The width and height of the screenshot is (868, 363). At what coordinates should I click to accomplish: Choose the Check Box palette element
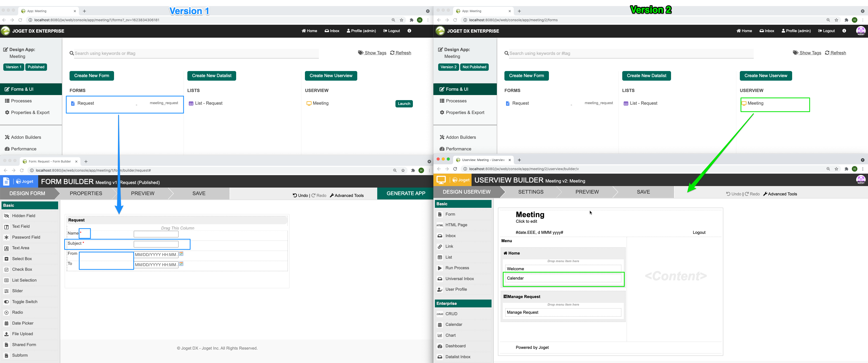(x=22, y=269)
